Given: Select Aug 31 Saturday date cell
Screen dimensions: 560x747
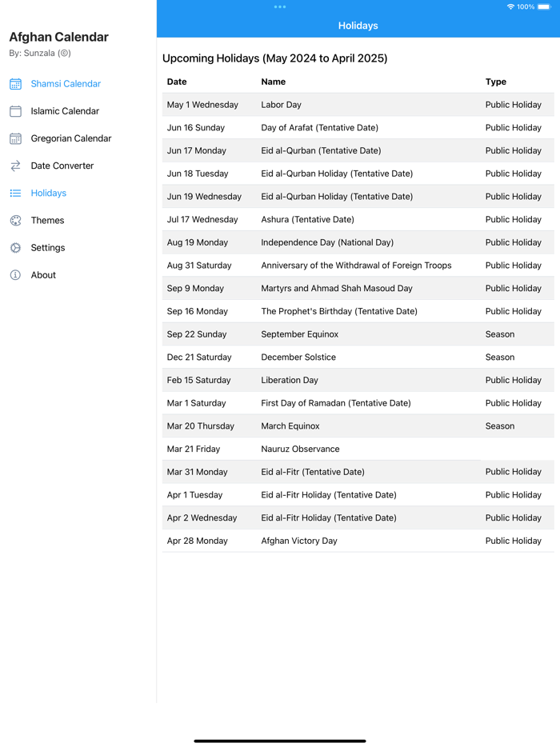Looking at the screenshot, I should tap(199, 266).
